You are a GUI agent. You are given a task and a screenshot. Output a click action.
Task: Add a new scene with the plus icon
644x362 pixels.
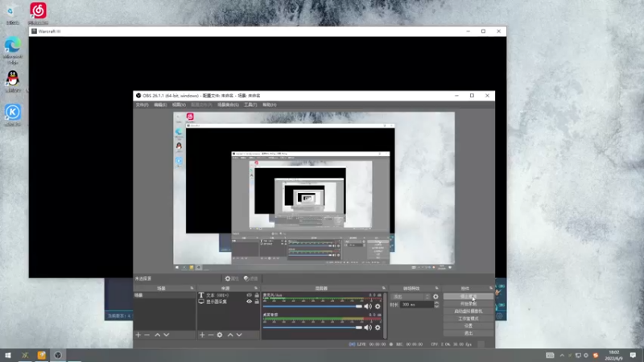[138, 335]
